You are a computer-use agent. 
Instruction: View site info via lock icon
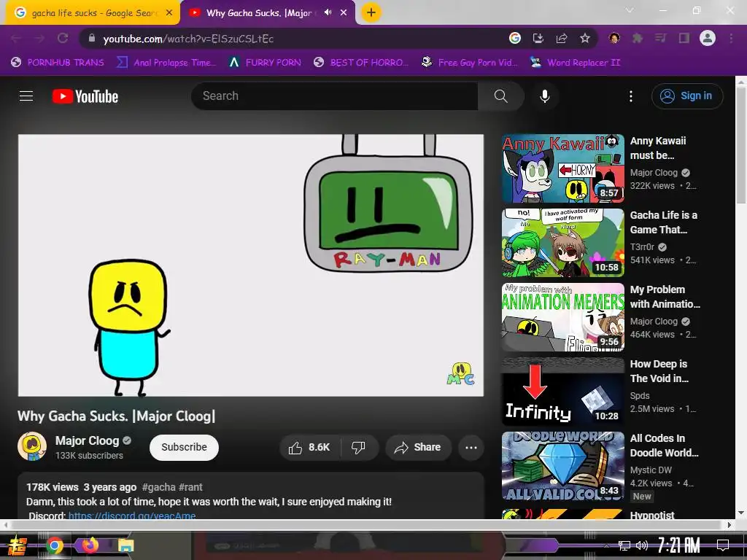pyautogui.click(x=92, y=39)
